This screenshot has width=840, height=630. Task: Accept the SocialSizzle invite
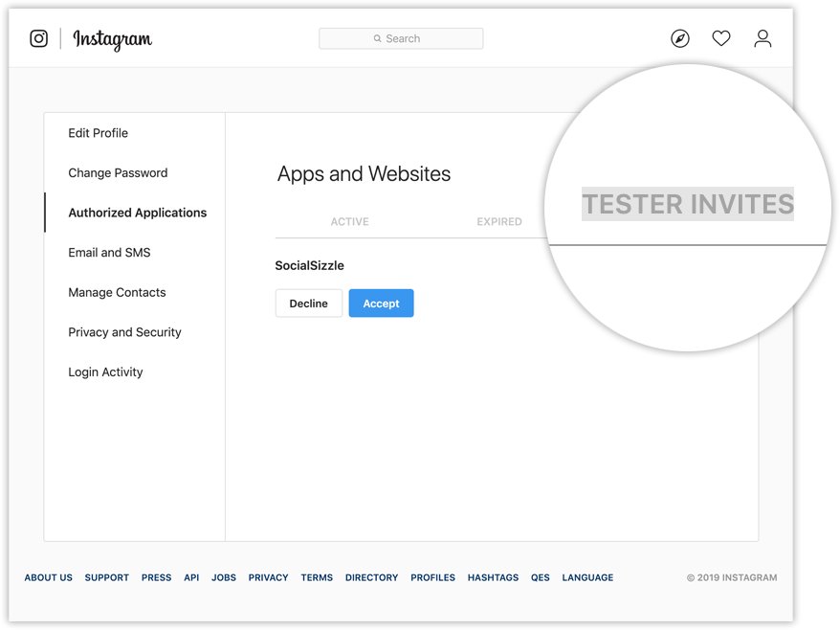point(381,303)
